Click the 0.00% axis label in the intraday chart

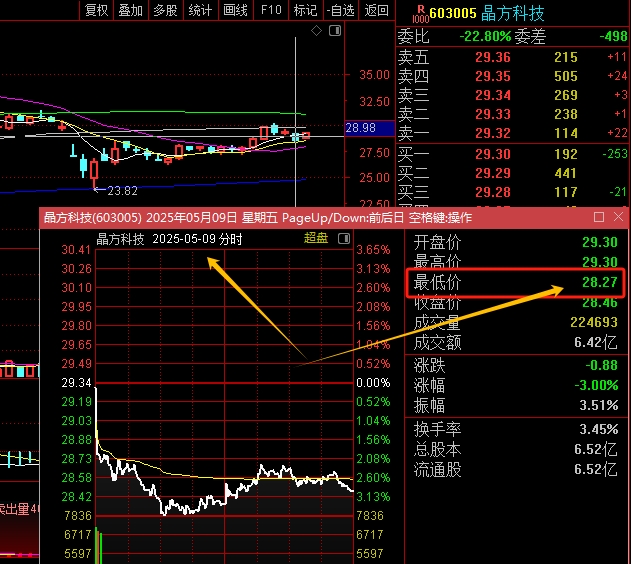coord(373,383)
